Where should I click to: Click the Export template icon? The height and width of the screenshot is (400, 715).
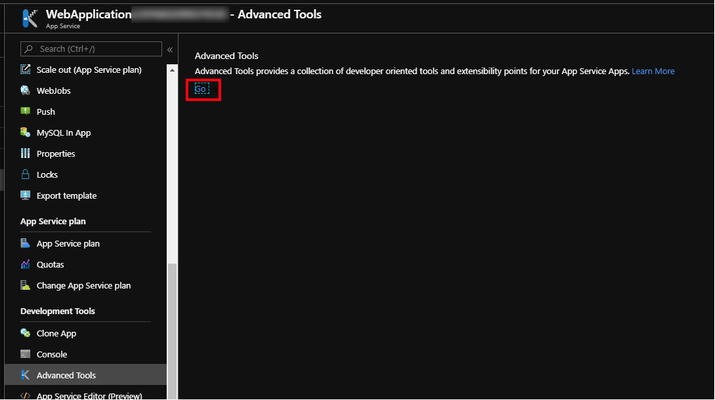point(25,195)
